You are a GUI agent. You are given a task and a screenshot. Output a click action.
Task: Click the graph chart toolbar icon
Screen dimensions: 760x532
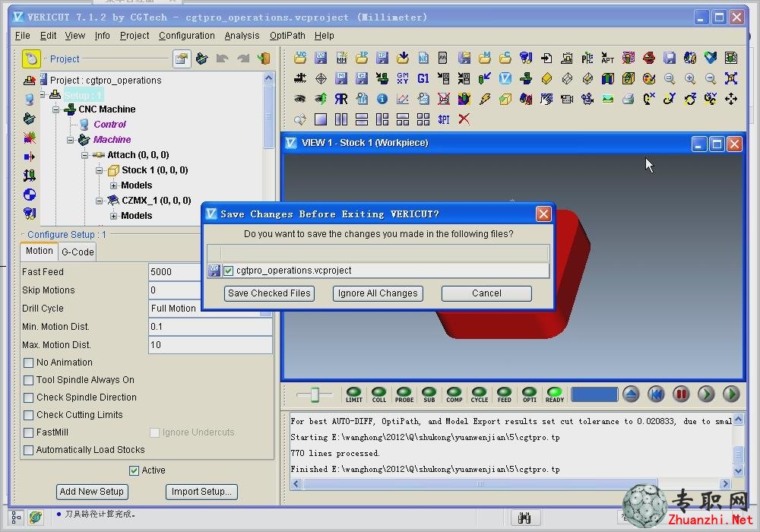click(x=402, y=99)
